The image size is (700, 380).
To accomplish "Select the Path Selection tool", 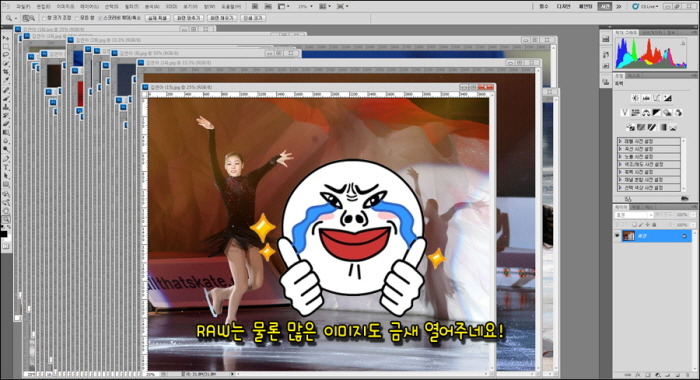I will tap(6, 175).
